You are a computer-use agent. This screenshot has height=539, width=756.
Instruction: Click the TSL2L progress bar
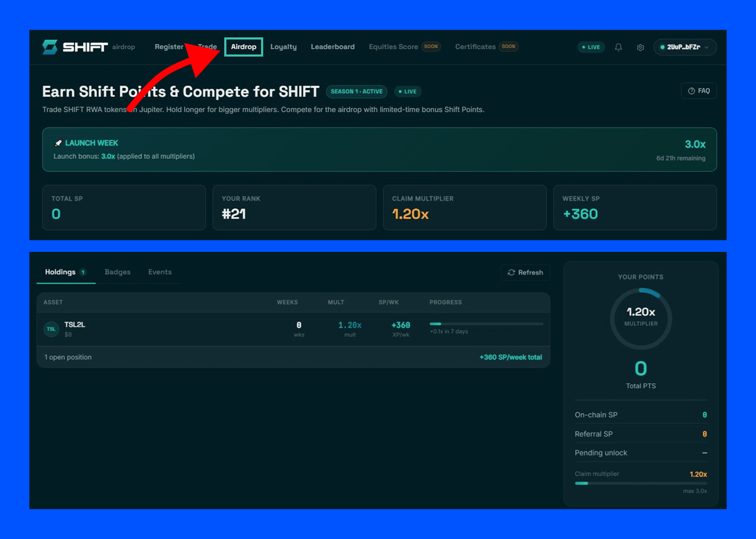(486, 324)
